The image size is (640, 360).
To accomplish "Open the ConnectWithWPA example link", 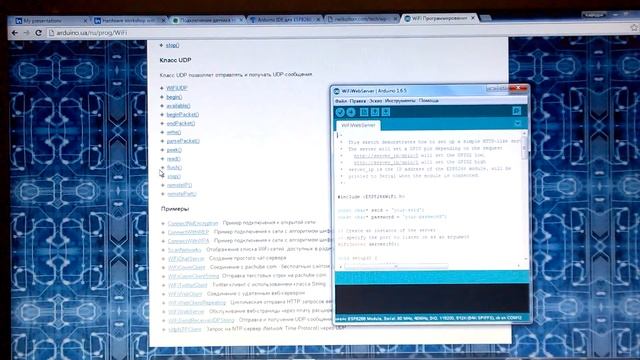I will tap(188, 241).
